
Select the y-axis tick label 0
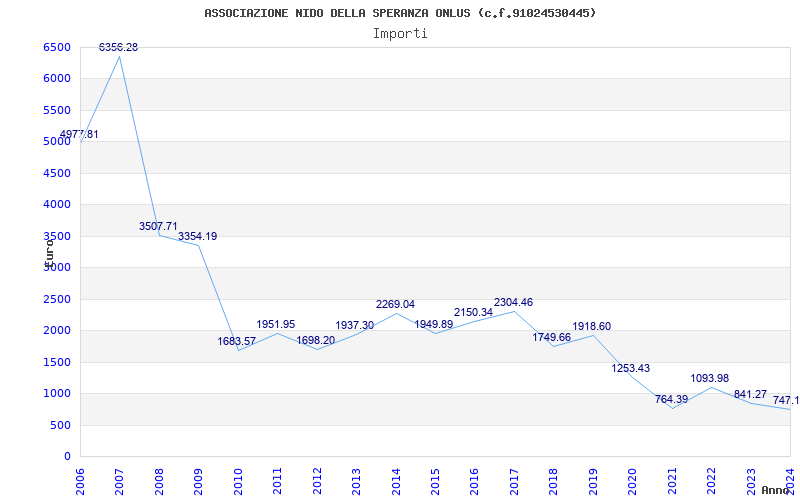67,457
